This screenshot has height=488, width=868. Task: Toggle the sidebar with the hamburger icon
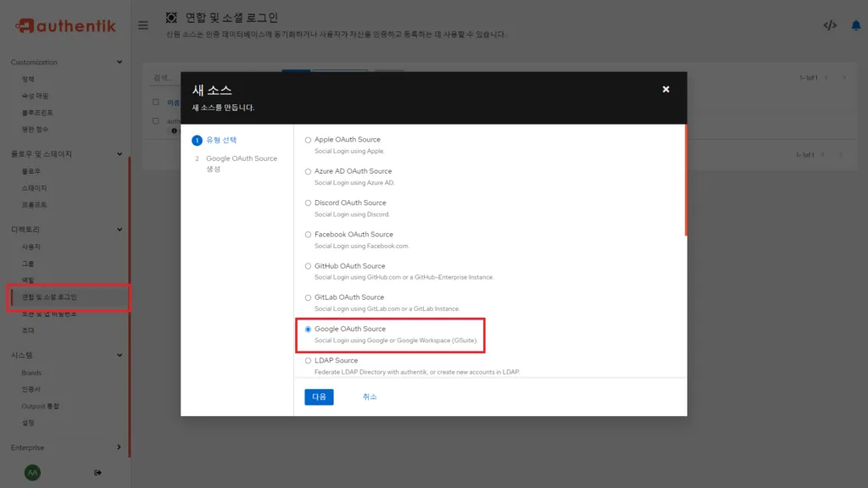(142, 25)
